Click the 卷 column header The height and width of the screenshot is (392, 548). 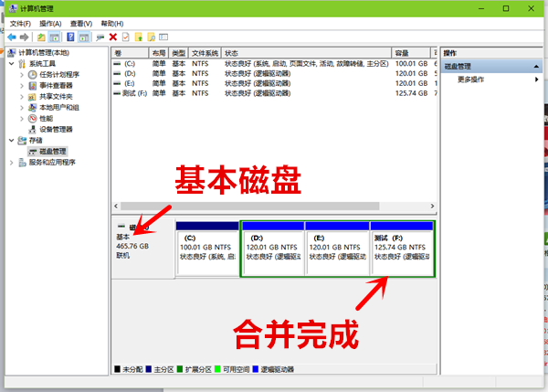pyautogui.click(x=130, y=53)
